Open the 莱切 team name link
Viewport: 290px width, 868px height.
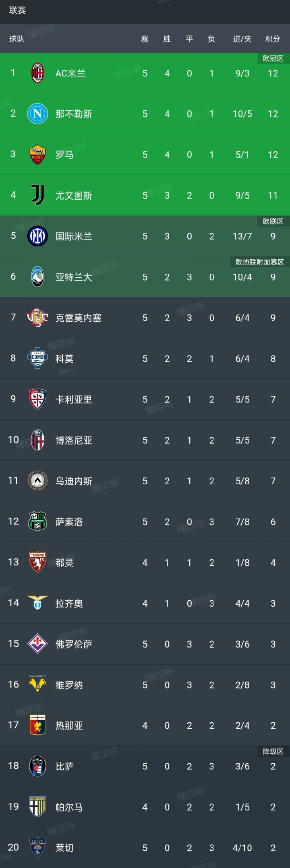pos(64,848)
